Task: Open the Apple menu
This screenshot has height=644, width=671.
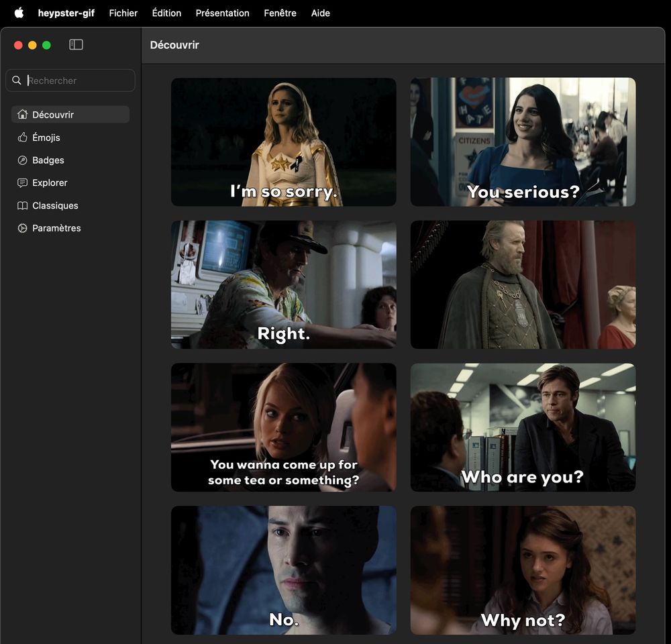Action: (x=19, y=13)
